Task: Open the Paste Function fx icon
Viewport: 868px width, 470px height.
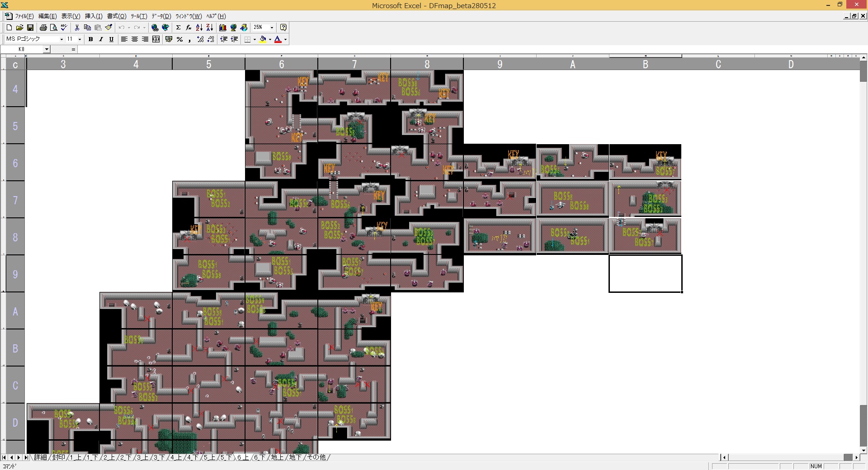Action: [x=189, y=28]
